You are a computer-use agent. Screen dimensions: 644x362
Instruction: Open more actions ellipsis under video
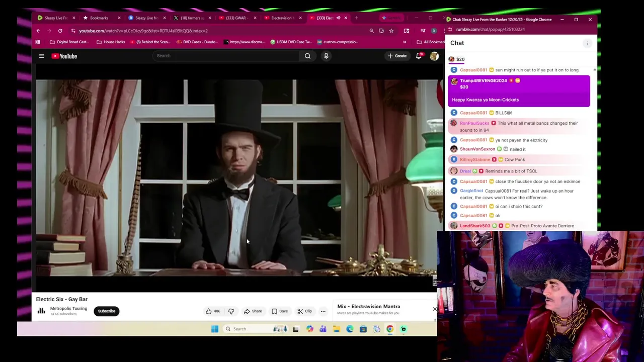(323, 311)
